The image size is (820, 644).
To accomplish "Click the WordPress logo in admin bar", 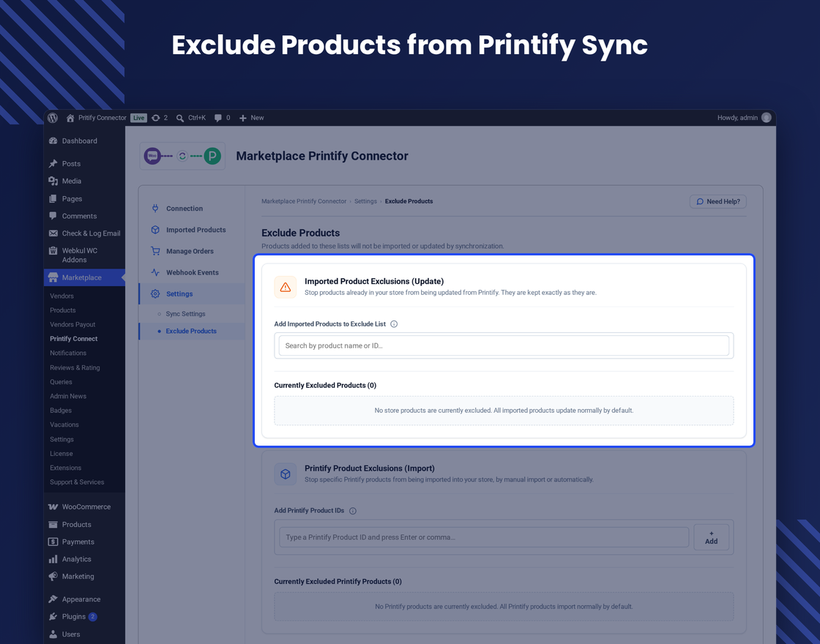I will pos(53,118).
